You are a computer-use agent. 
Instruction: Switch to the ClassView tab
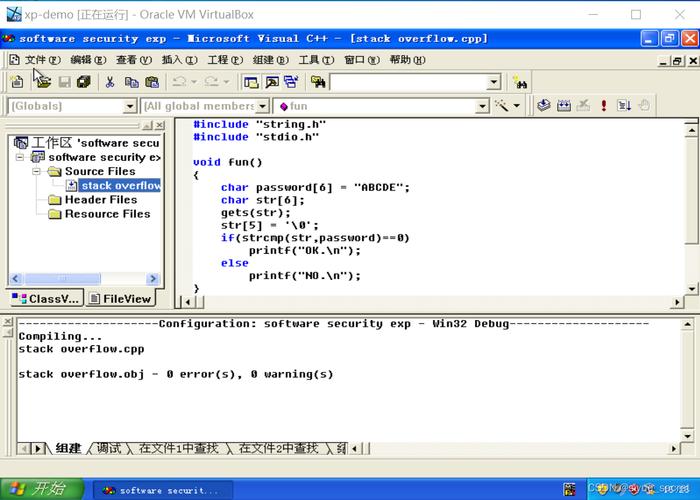click(x=45, y=299)
